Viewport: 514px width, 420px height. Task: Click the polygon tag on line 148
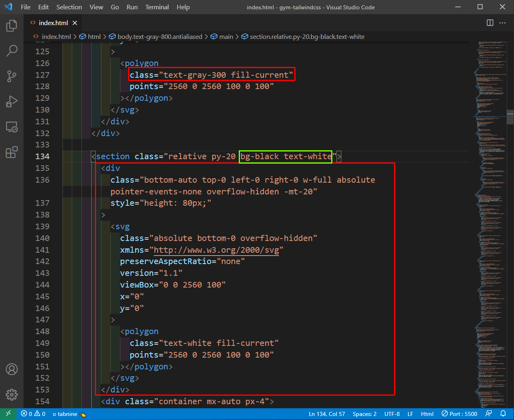[x=141, y=331]
